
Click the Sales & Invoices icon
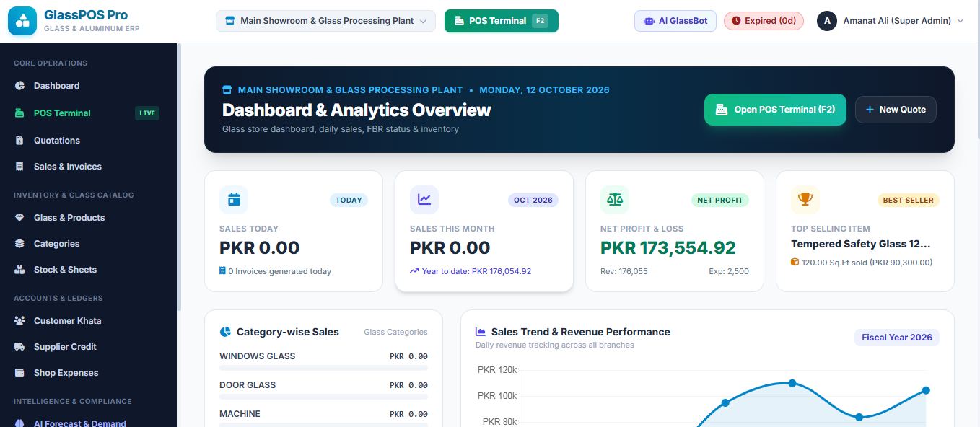click(19, 167)
